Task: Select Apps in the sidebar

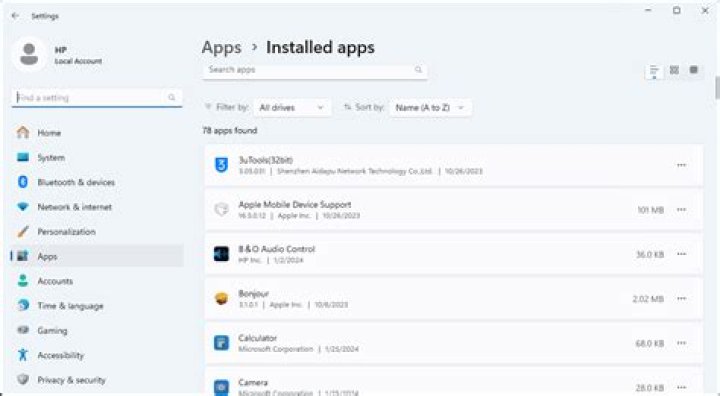Action: point(96,256)
